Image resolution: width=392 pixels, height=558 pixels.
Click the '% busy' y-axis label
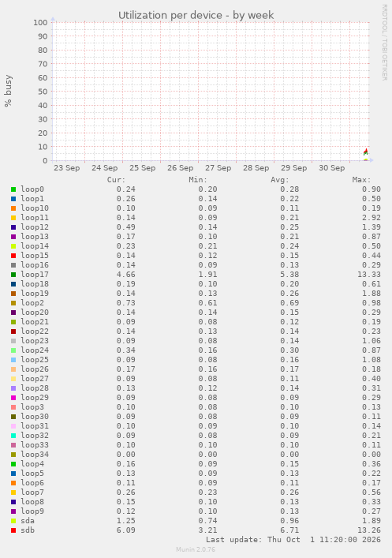[8, 91]
